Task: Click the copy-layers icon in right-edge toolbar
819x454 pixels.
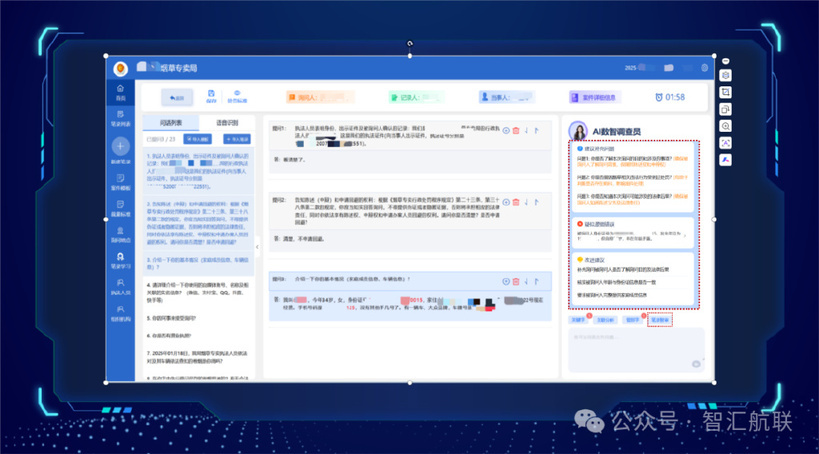Action: point(725,109)
